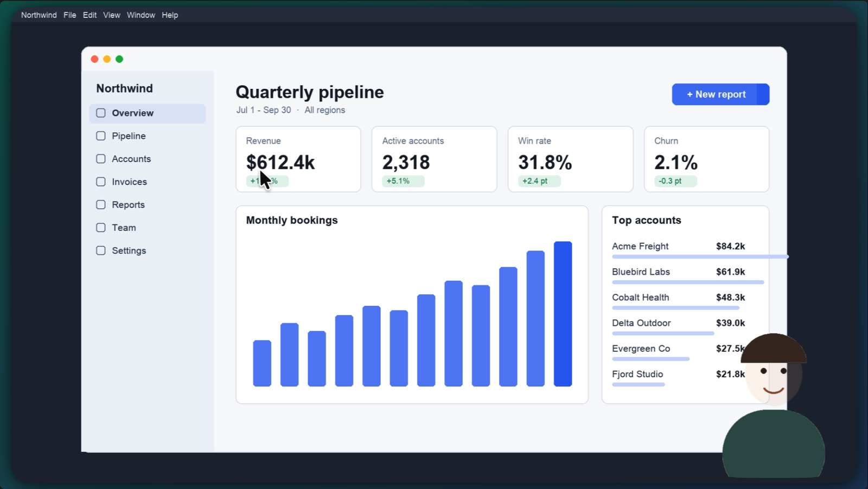Select Cobalt Health in Top accounts
Screen dimensions: 868x489
point(641,297)
